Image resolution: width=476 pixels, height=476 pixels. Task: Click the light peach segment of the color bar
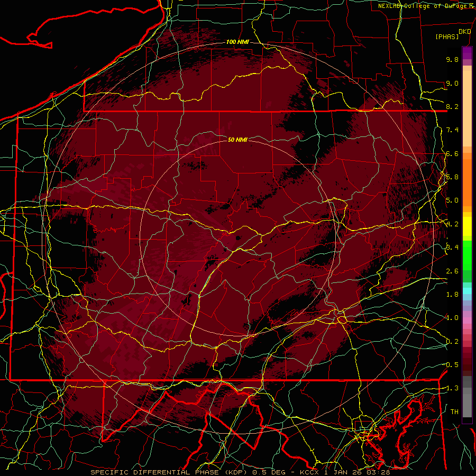click(x=467, y=109)
